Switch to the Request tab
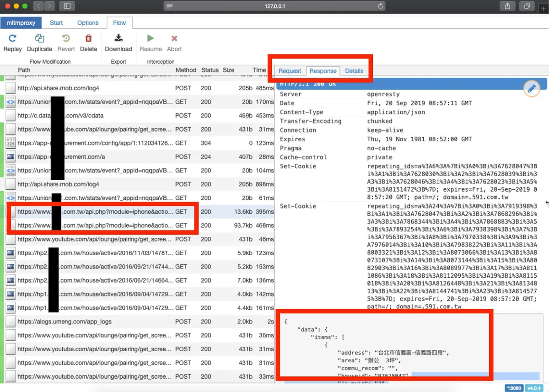 pyautogui.click(x=290, y=70)
